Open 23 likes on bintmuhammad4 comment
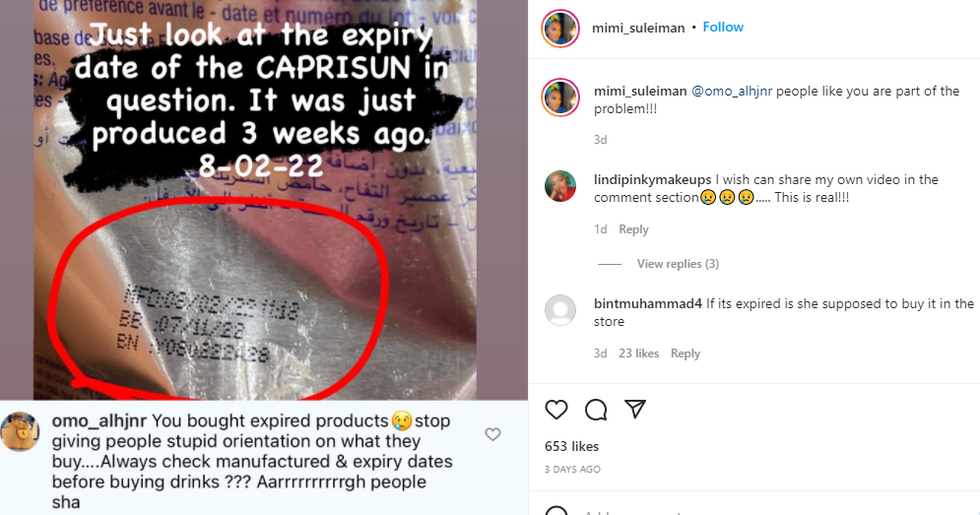The height and width of the screenshot is (515, 980). 639,354
